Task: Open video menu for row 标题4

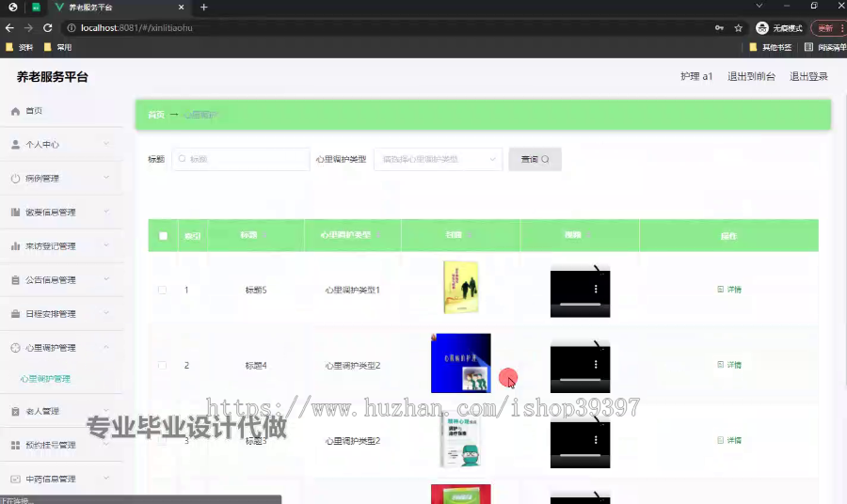Action: pos(596,365)
